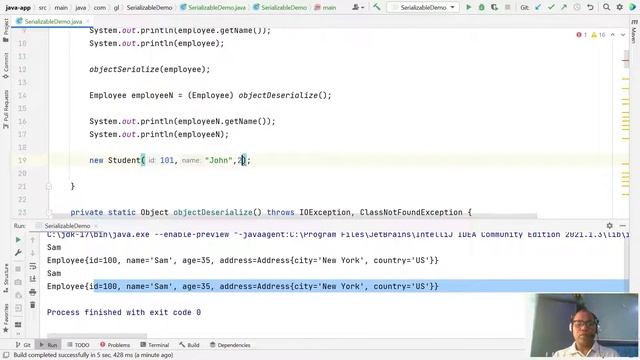Viewport: 640px width, 360px height.
Task: Go to next highlighted error arrow
Action: [623, 35]
